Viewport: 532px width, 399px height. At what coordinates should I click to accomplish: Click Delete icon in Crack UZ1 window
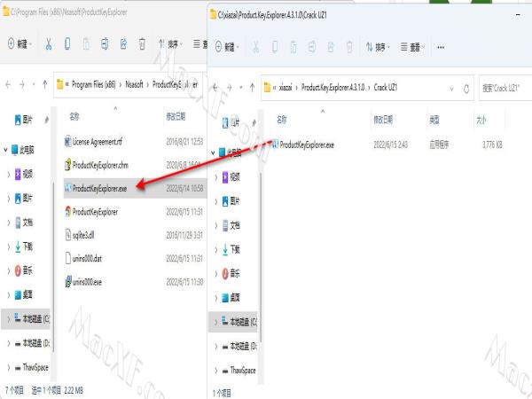[349, 47]
